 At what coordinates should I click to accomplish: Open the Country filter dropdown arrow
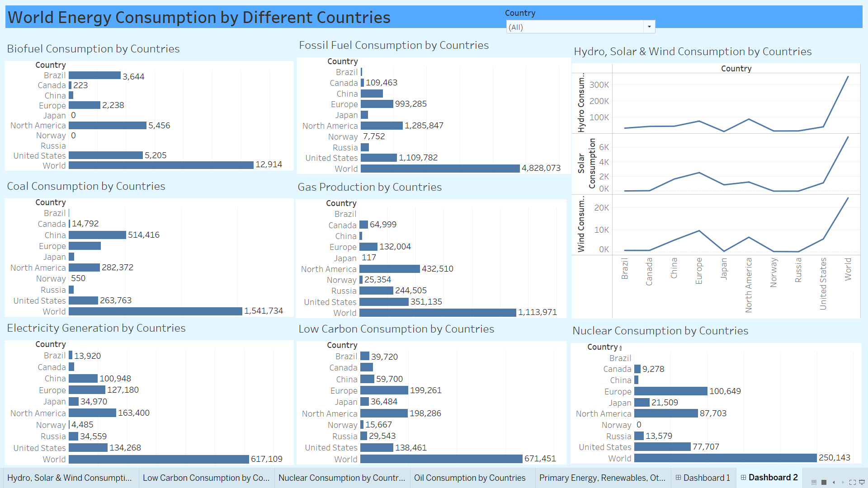(649, 27)
